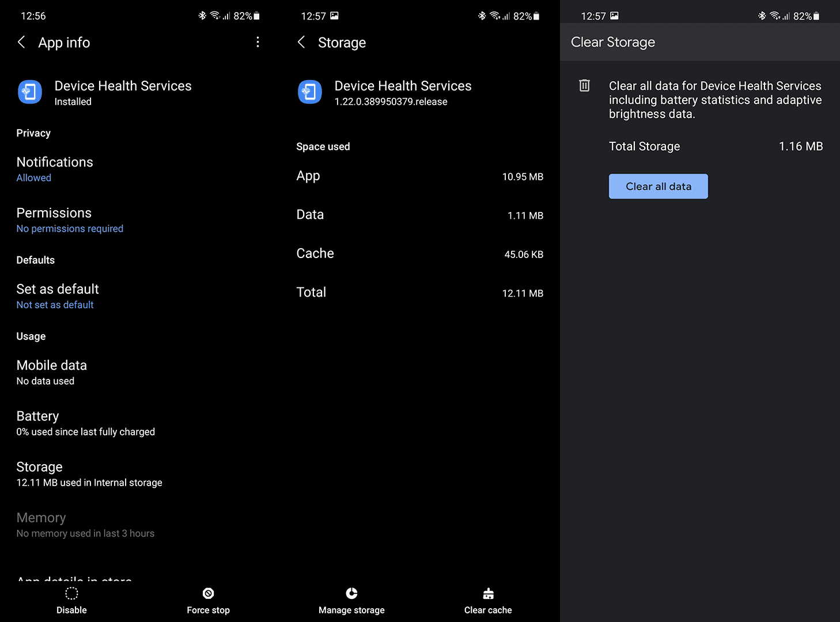Tap the Device Health Services icon in App info

click(30, 92)
